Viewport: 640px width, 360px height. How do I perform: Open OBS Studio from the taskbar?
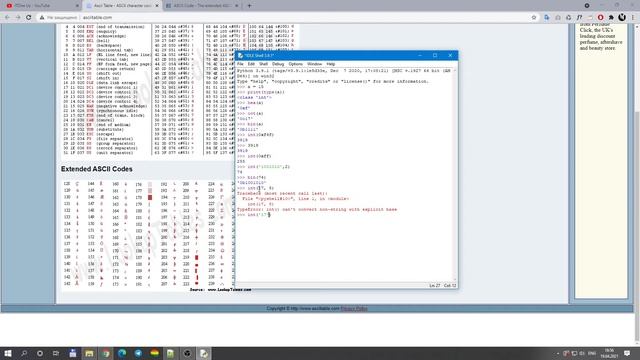pos(187,353)
